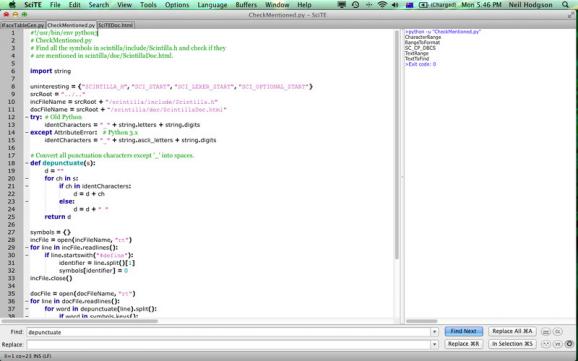Screen dimensions: 578x361
Task: Collapse the line.startswith if fold at line 30
Action: pyautogui.click(x=27, y=255)
